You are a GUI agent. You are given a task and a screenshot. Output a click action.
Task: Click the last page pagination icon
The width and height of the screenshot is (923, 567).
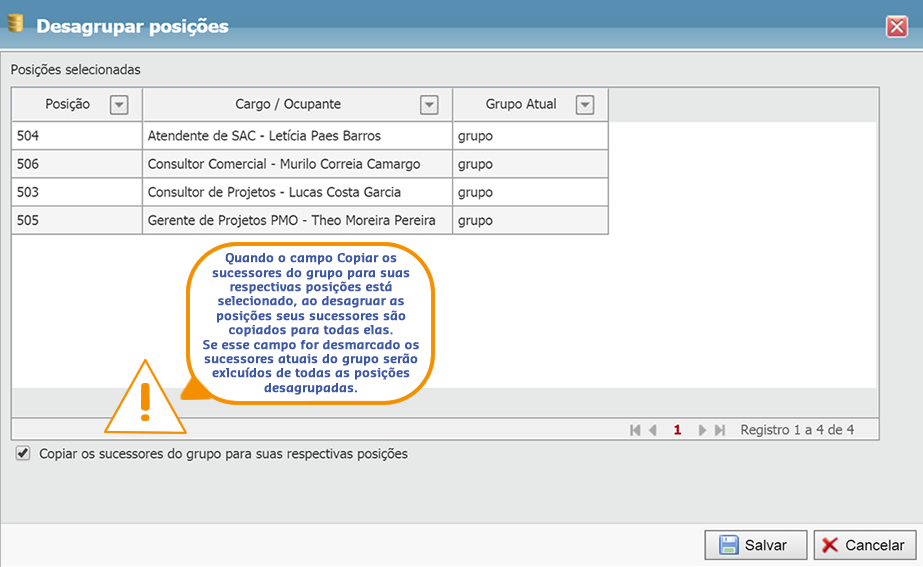pyautogui.click(x=720, y=430)
